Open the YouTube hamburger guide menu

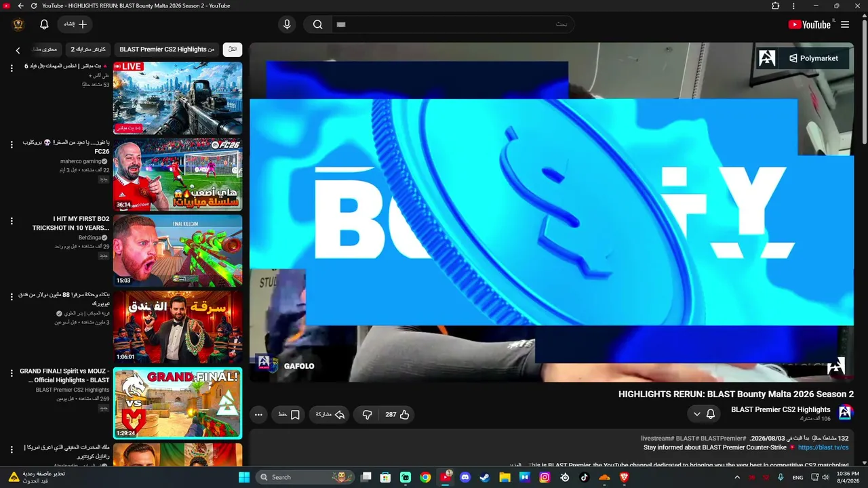click(845, 24)
